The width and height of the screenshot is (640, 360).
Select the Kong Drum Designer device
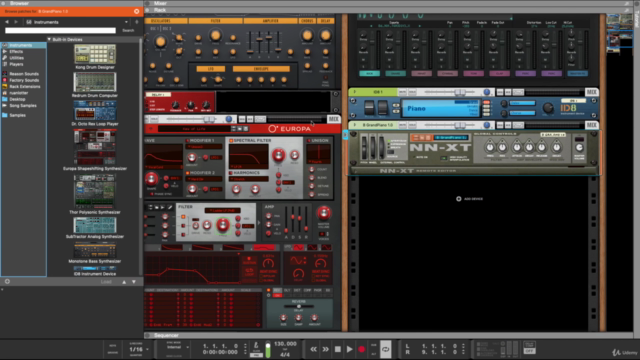[x=95, y=57]
